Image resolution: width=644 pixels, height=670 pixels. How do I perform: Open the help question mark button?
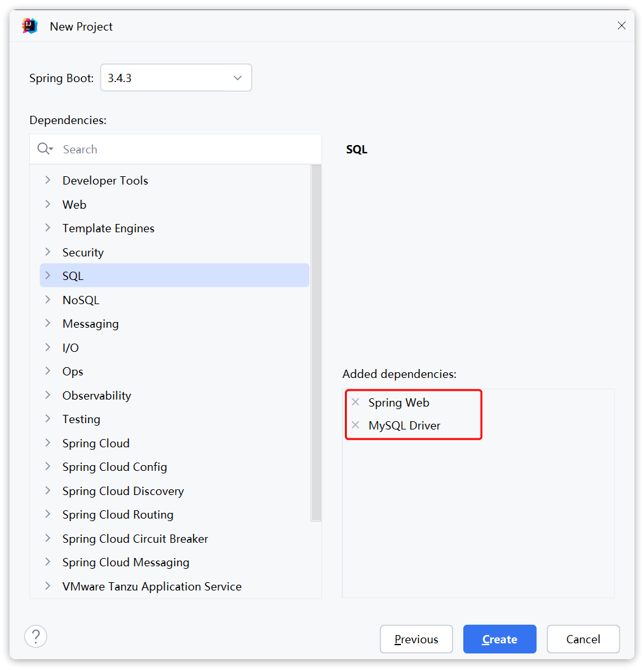click(x=36, y=636)
